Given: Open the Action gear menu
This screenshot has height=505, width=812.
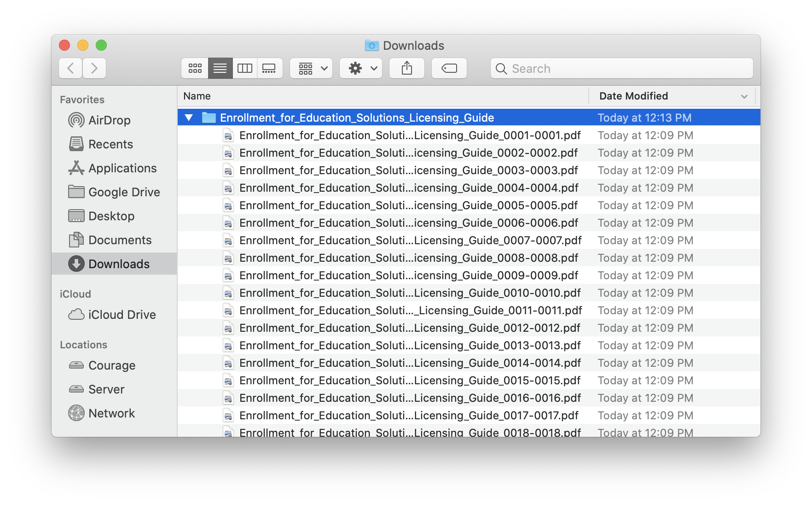Looking at the screenshot, I should (361, 69).
